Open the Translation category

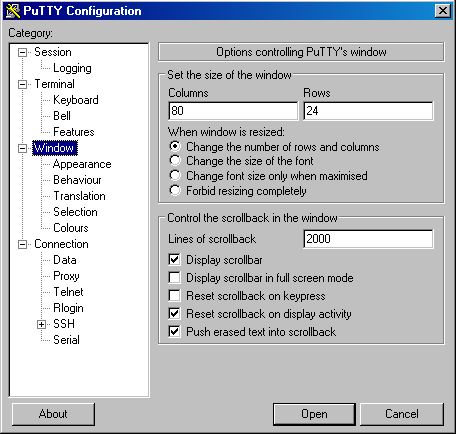click(x=79, y=196)
